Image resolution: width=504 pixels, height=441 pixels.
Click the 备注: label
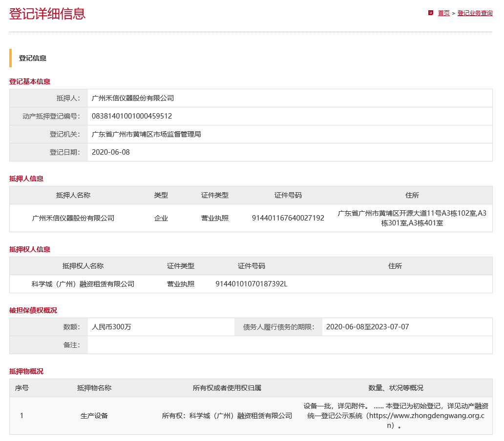(71, 345)
